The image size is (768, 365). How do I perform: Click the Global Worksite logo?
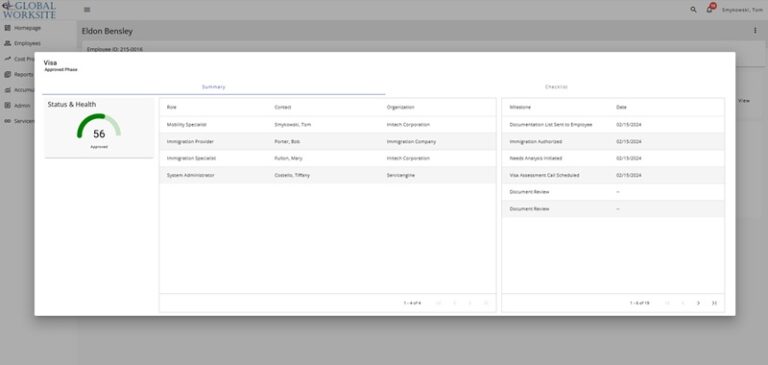[x=29, y=9]
